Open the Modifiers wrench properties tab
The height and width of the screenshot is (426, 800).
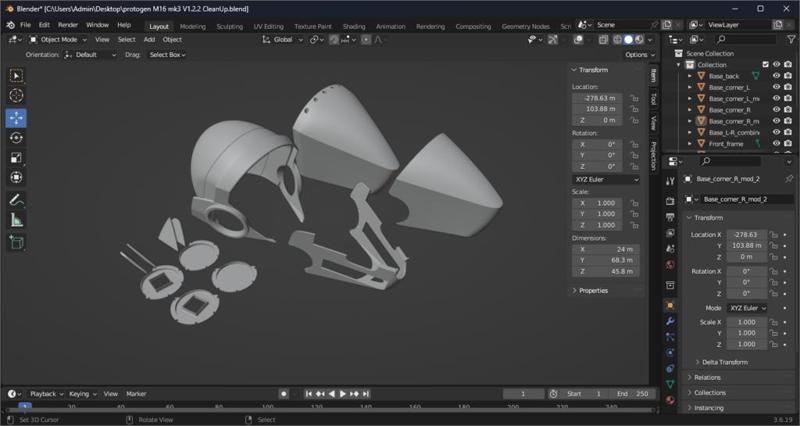tap(670, 321)
